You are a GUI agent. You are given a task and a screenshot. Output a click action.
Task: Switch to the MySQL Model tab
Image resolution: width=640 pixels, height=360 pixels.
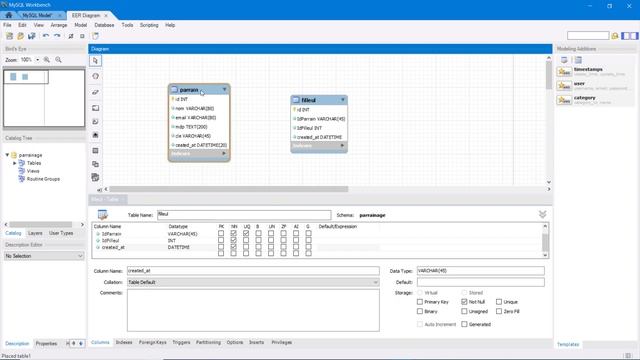(x=37, y=15)
